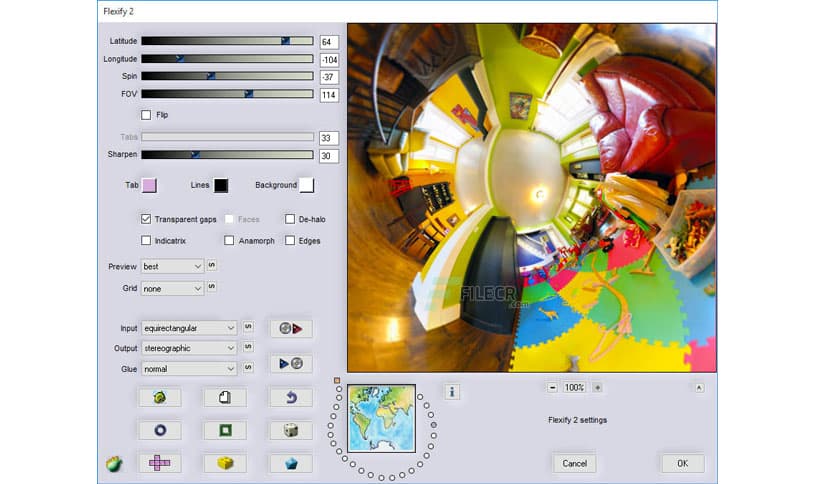
Task: Enable the Flip checkbox
Action: coord(146,115)
